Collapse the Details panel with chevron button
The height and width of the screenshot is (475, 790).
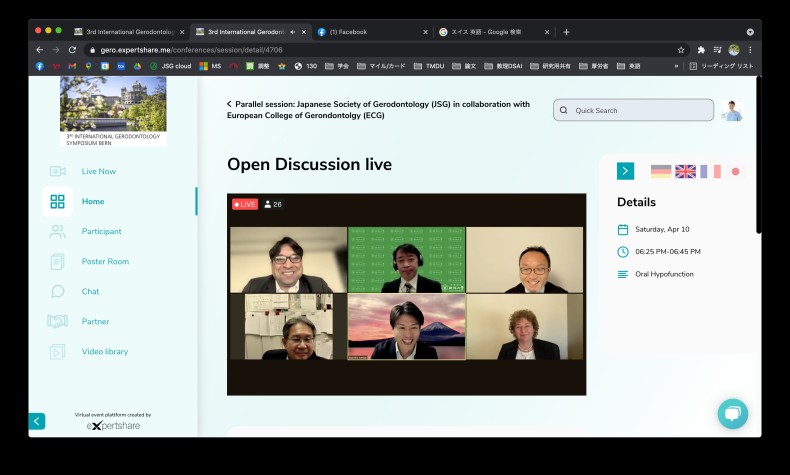[625, 171]
